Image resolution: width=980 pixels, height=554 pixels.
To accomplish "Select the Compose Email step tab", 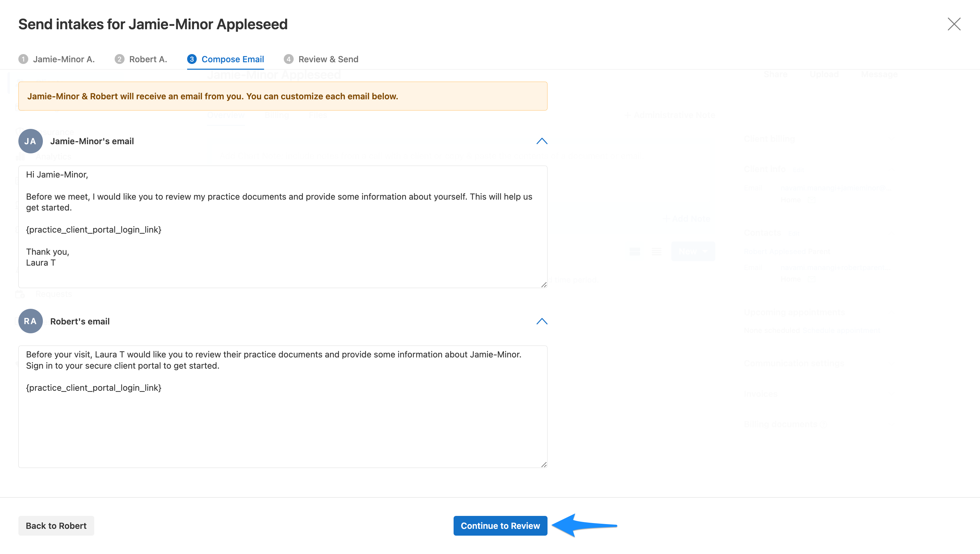I will click(x=225, y=59).
